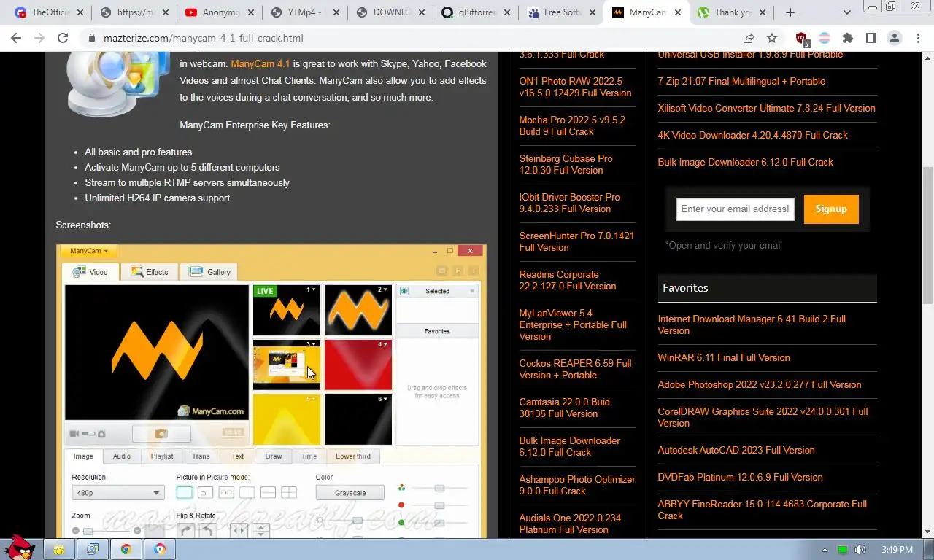The width and height of the screenshot is (934, 560).
Task: Open the tab search chevron dropdown
Action: [x=846, y=12]
